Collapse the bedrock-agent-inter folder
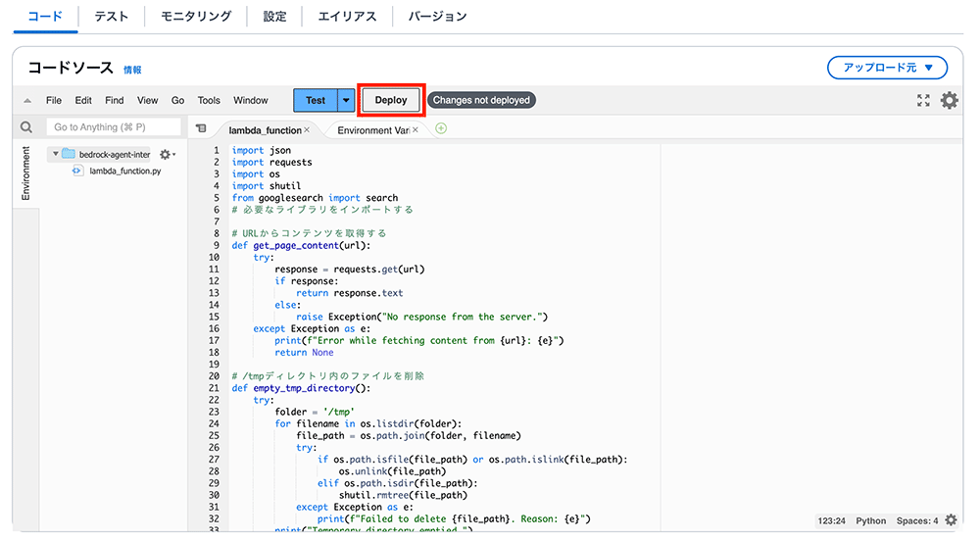Viewport: 980px width, 541px height. [56, 154]
